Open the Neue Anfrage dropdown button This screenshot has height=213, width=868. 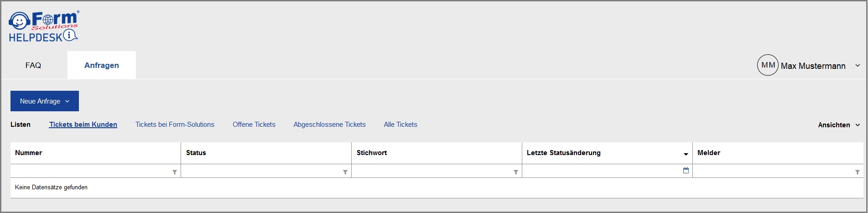[x=45, y=101]
